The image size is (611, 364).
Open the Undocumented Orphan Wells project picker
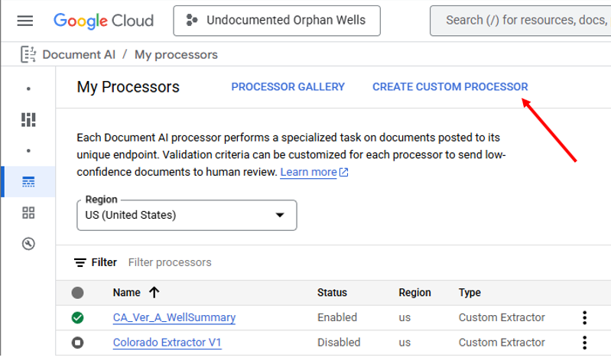click(x=277, y=21)
